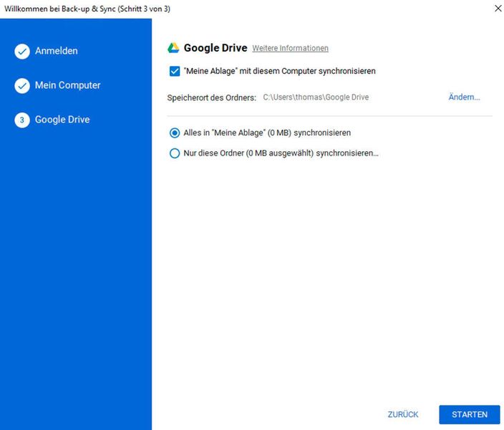504x430 pixels.
Task: Click Ändern... to change folder location
Action: [x=464, y=97]
